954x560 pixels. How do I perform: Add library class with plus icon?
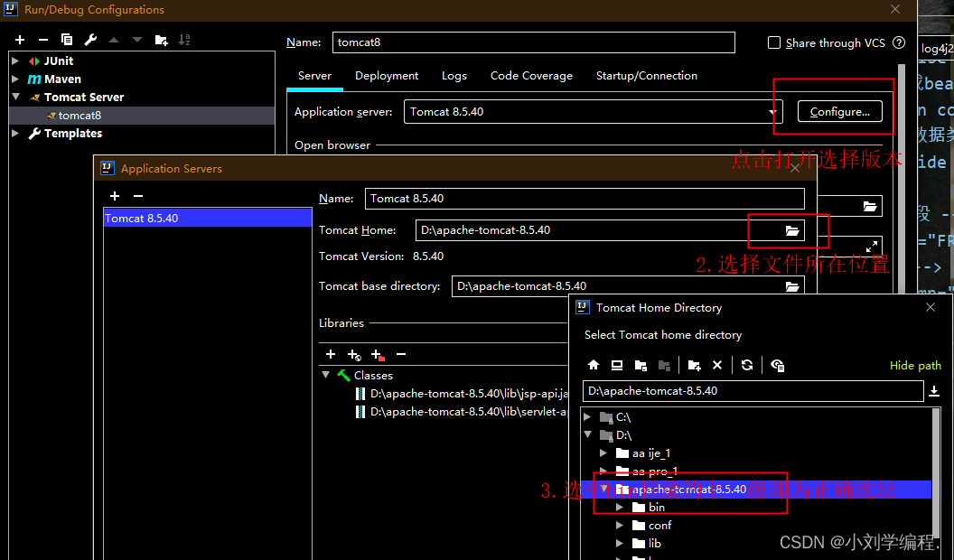tap(331, 354)
